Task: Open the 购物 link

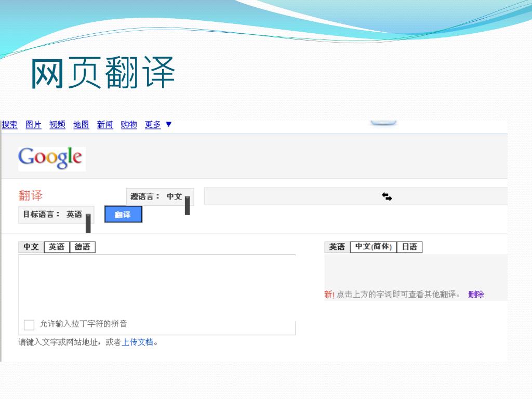Action: click(129, 125)
